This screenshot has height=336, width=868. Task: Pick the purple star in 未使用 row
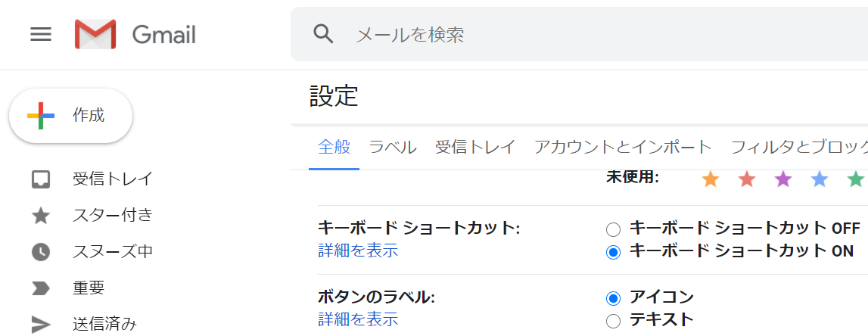coord(782,179)
